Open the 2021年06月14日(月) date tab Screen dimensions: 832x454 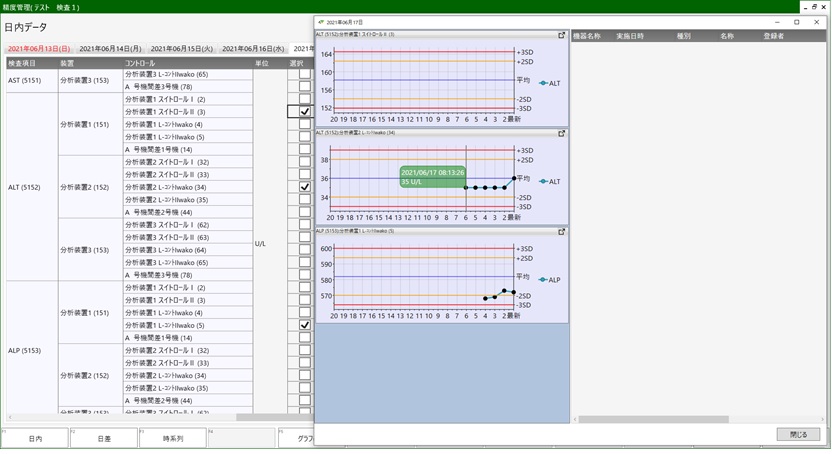[x=110, y=48]
